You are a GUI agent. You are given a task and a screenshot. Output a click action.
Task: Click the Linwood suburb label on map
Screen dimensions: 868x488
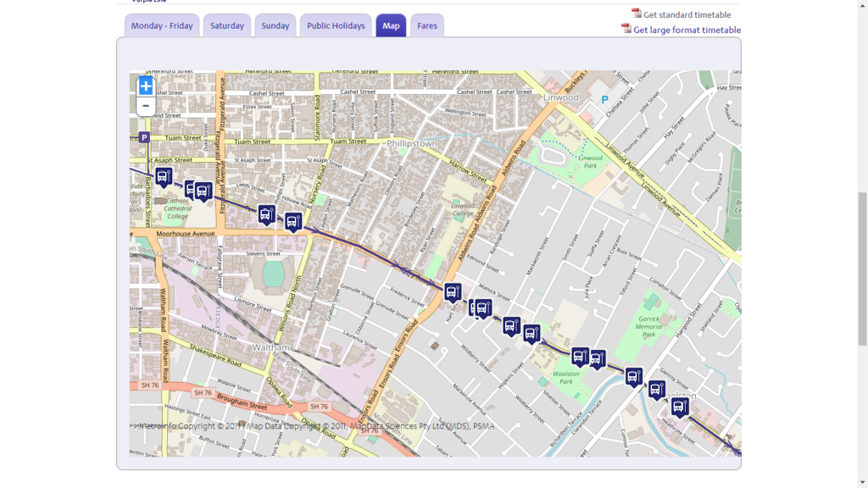pyautogui.click(x=561, y=97)
